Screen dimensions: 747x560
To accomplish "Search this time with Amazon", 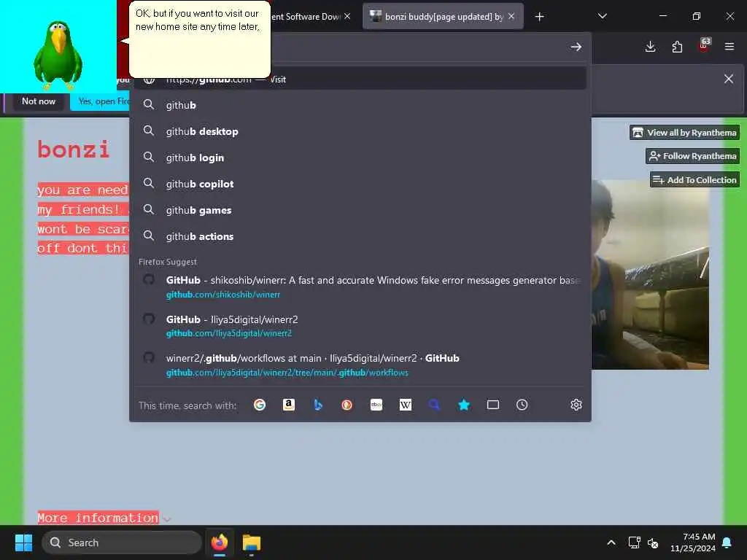I will (x=289, y=405).
